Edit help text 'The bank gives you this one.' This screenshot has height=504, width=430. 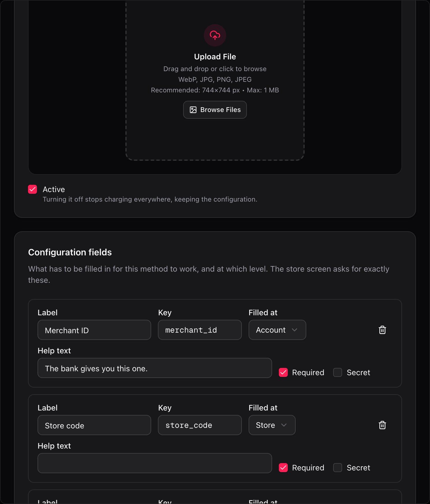coord(155,368)
